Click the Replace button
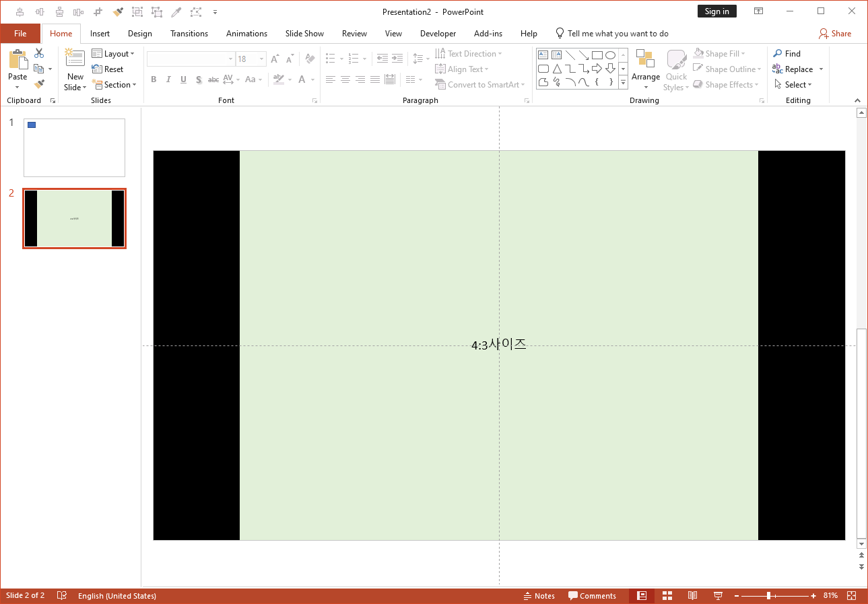 [x=793, y=69]
